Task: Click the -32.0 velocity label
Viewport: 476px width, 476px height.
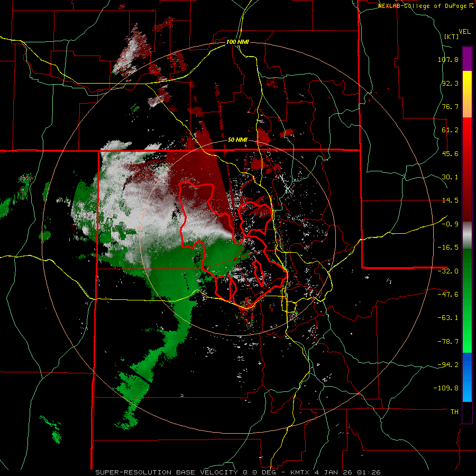Action: 448,271
